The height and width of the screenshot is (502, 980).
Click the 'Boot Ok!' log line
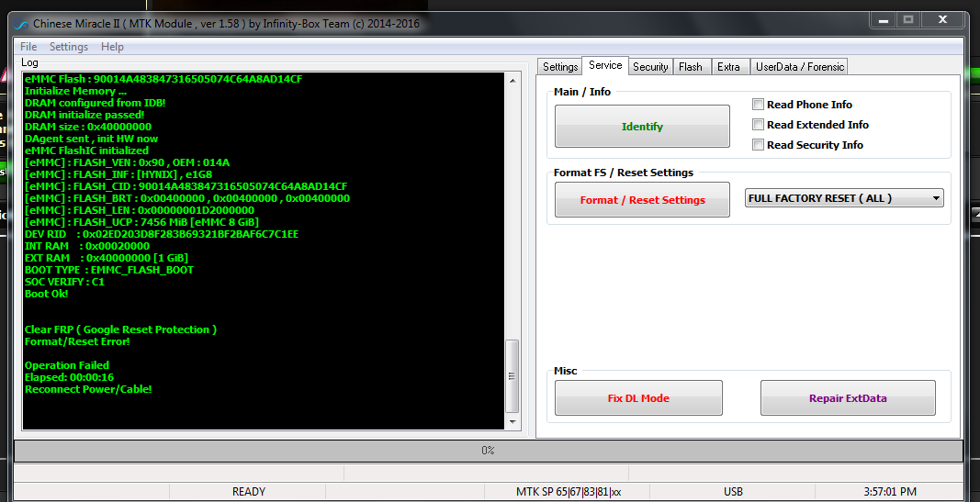[x=46, y=294]
